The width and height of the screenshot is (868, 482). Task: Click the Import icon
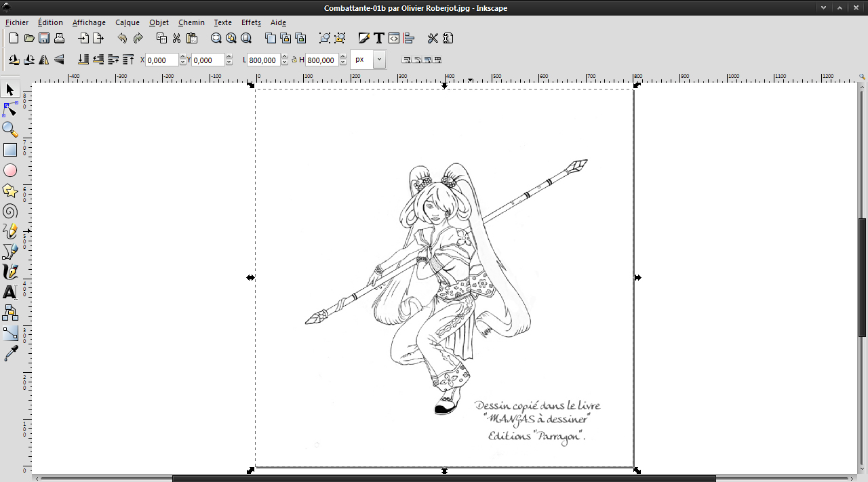[83, 38]
